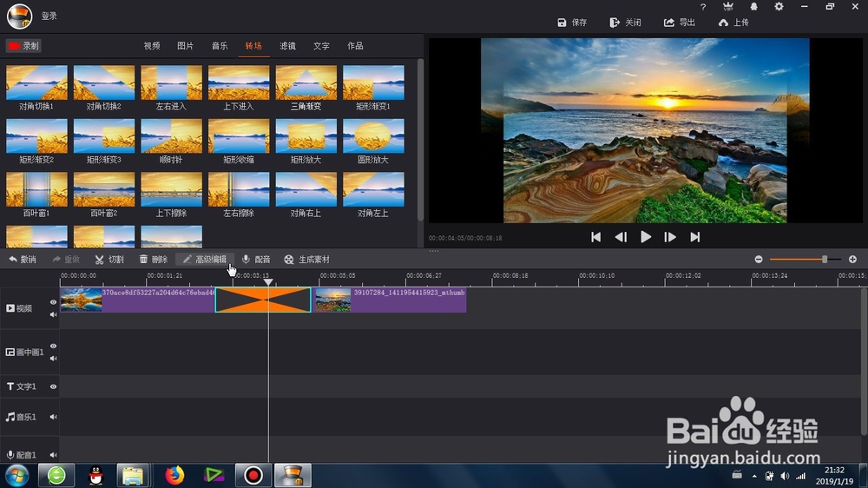Switch to the Music (音乐) tab

click(220, 46)
